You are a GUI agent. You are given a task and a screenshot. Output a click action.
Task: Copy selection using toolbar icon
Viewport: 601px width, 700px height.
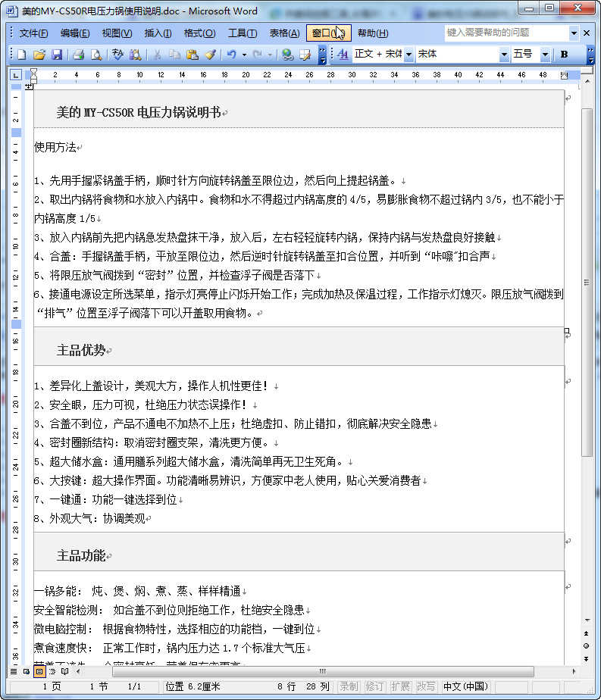tap(174, 55)
